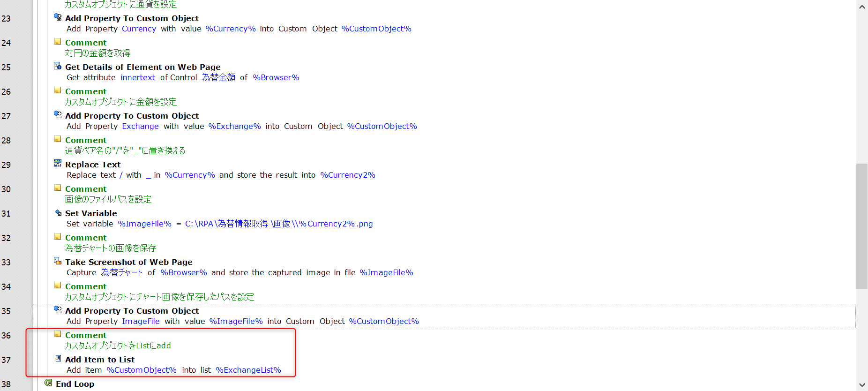Click %CustomObject% in Add item row 37
The image size is (868, 391).
pyautogui.click(x=142, y=370)
